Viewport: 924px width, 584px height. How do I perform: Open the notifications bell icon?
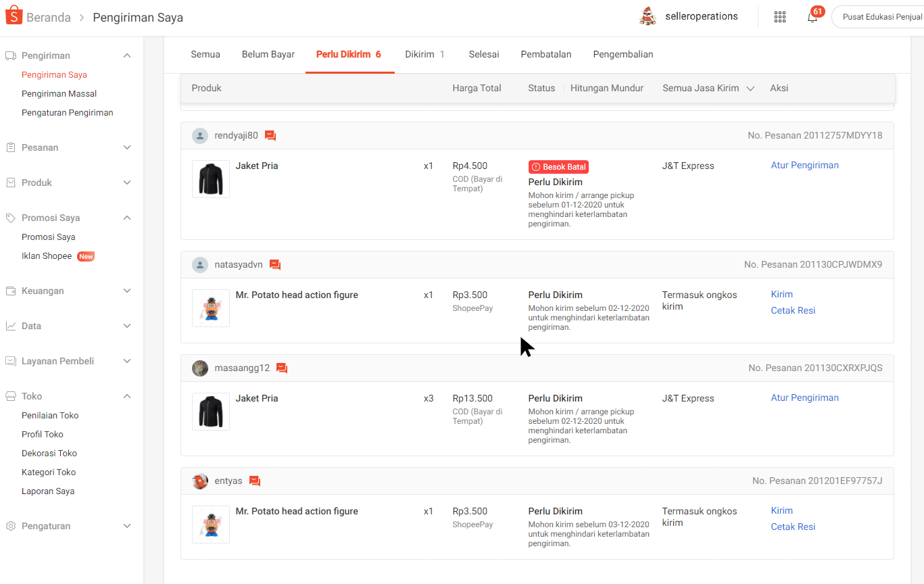click(x=812, y=18)
